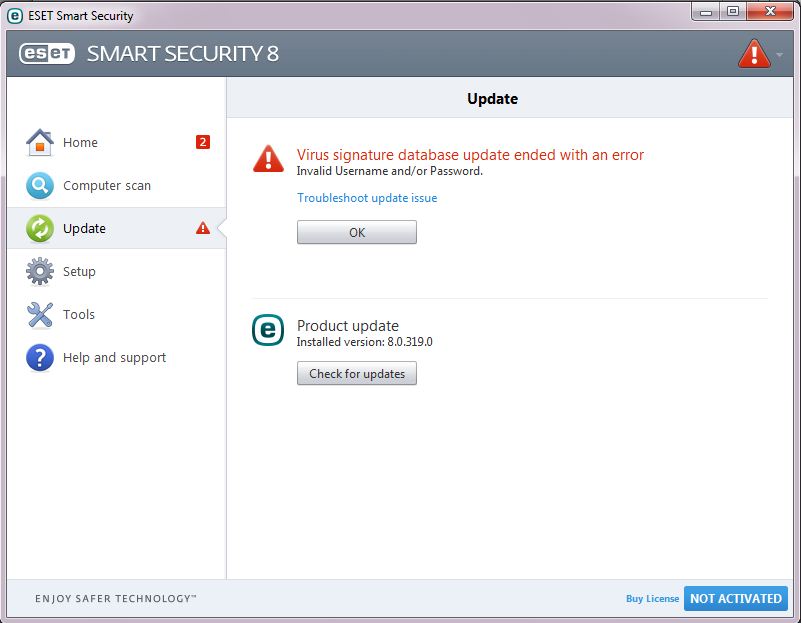Click the Setup gear icon
This screenshot has width=801, height=623.
pyautogui.click(x=39, y=272)
